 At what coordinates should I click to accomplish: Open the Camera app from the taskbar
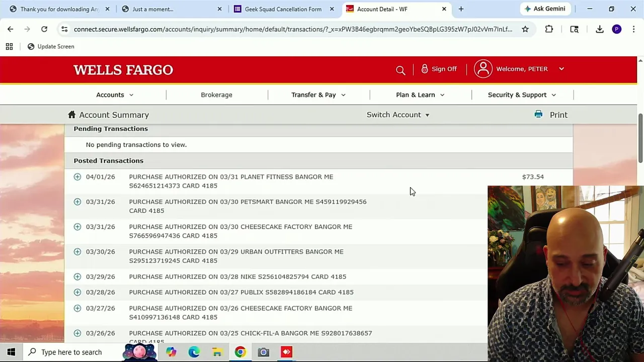click(x=263, y=352)
